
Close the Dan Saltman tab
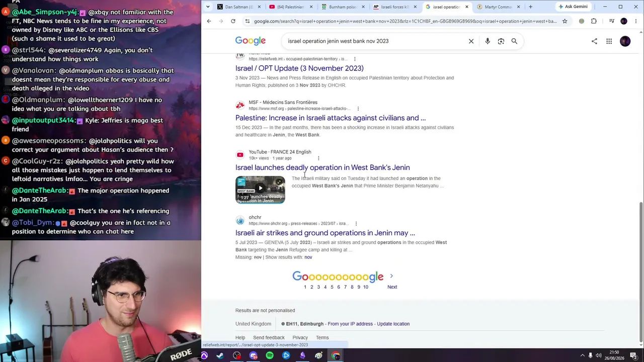click(x=259, y=7)
